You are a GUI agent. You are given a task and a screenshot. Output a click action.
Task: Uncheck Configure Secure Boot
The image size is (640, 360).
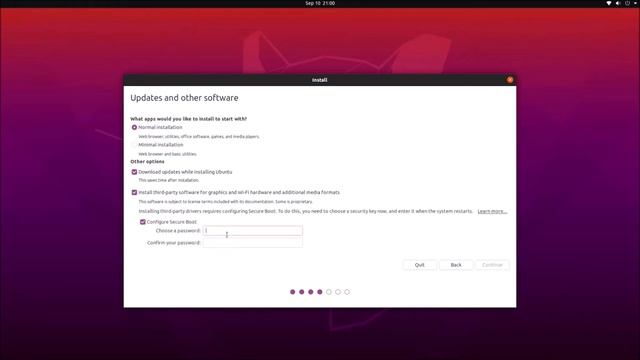[x=142, y=222]
